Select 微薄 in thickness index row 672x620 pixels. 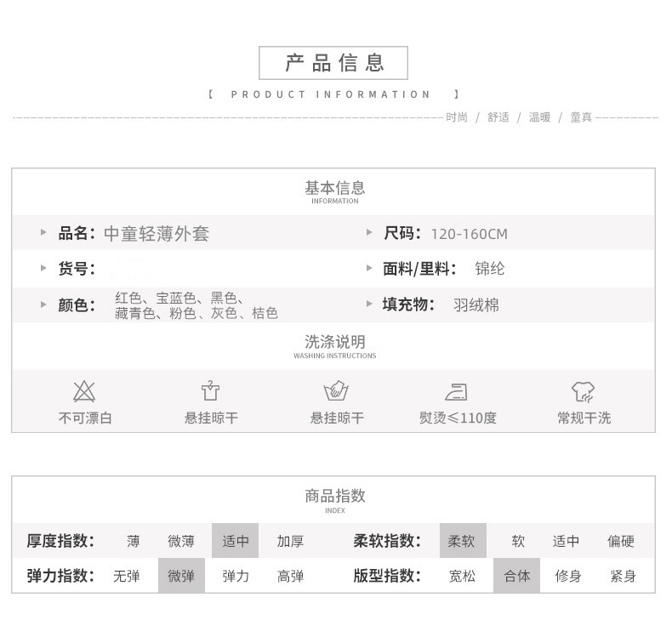coord(181,541)
